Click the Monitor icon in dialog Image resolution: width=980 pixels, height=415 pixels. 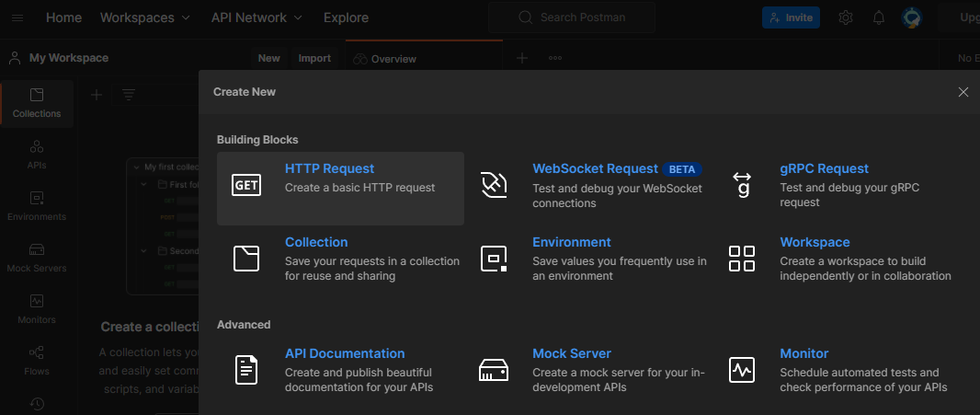click(x=742, y=369)
